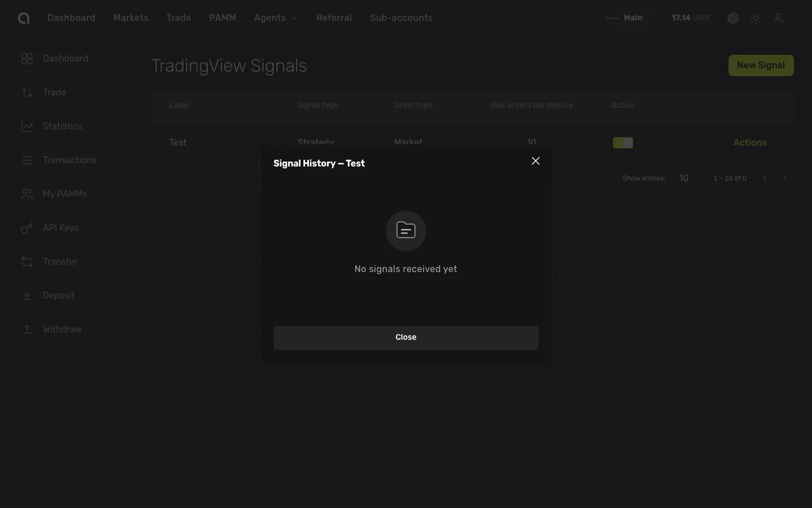Open the user profile icon menu
Image resolution: width=812 pixels, height=508 pixels.
point(779,17)
